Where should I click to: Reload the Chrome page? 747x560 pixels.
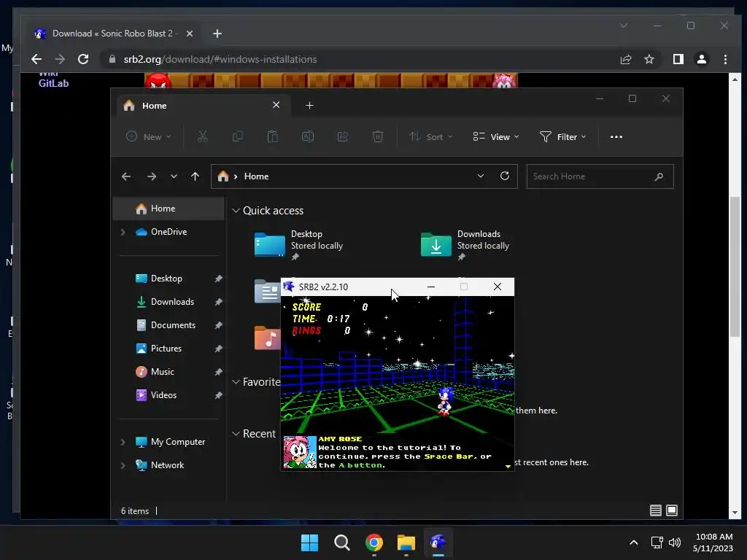[x=83, y=59]
